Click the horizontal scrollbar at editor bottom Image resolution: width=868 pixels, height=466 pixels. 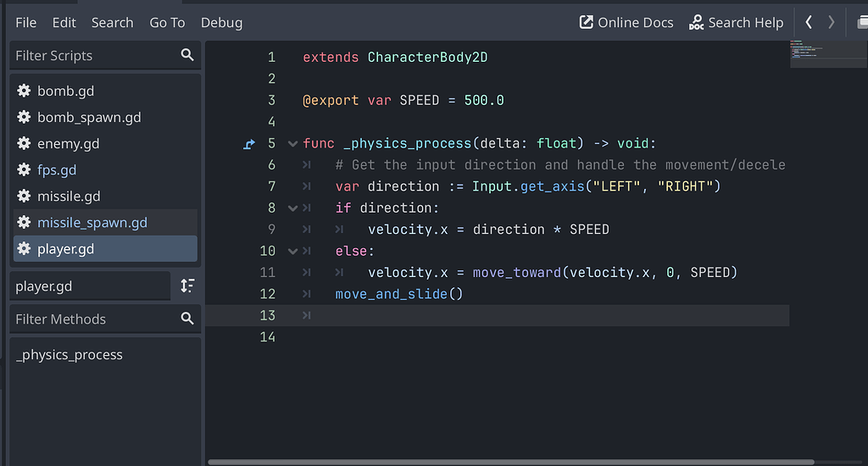[x=509, y=462]
